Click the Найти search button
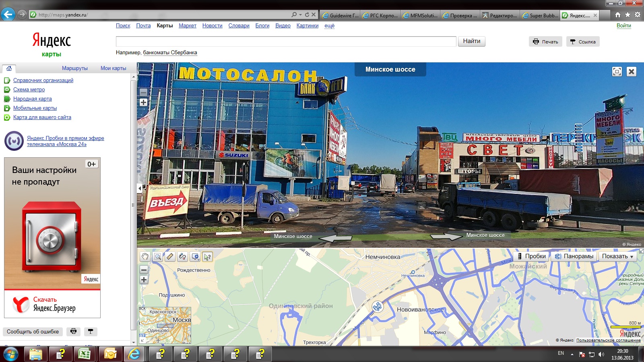This screenshot has height=362, width=644. point(471,41)
